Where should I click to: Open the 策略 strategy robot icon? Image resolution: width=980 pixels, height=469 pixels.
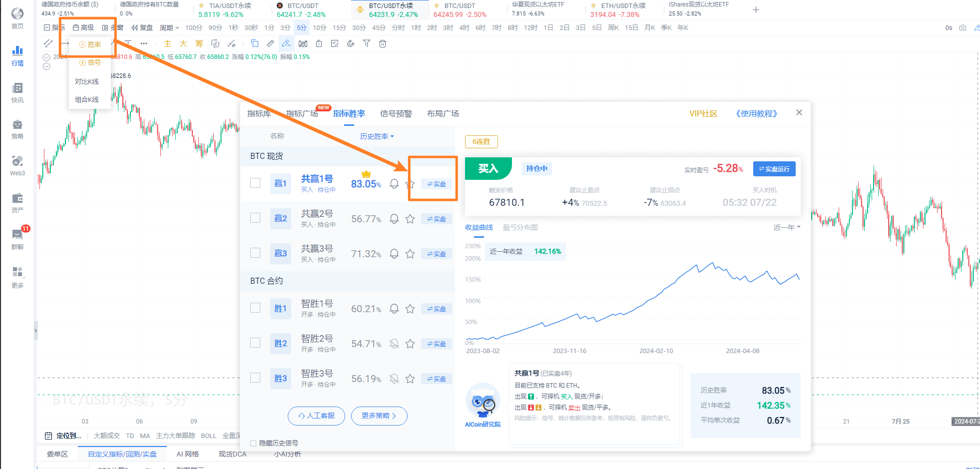pyautogui.click(x=17, y=129)
